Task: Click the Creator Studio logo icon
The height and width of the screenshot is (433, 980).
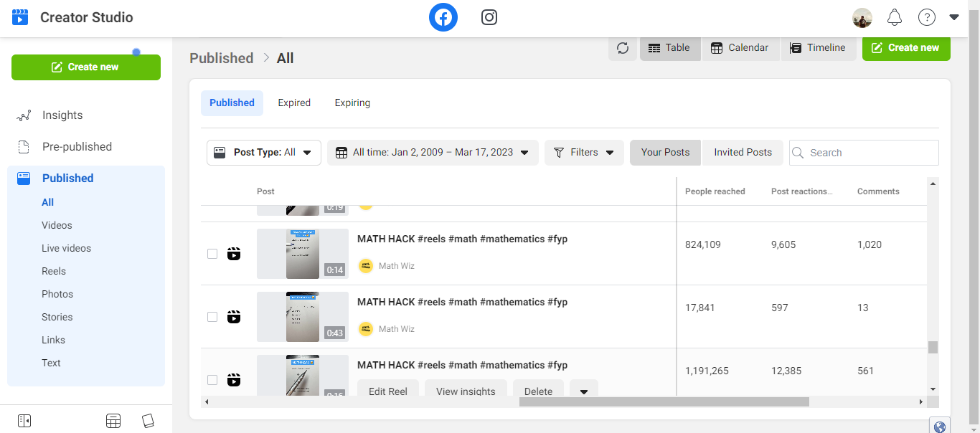Action: pos(20,17)
